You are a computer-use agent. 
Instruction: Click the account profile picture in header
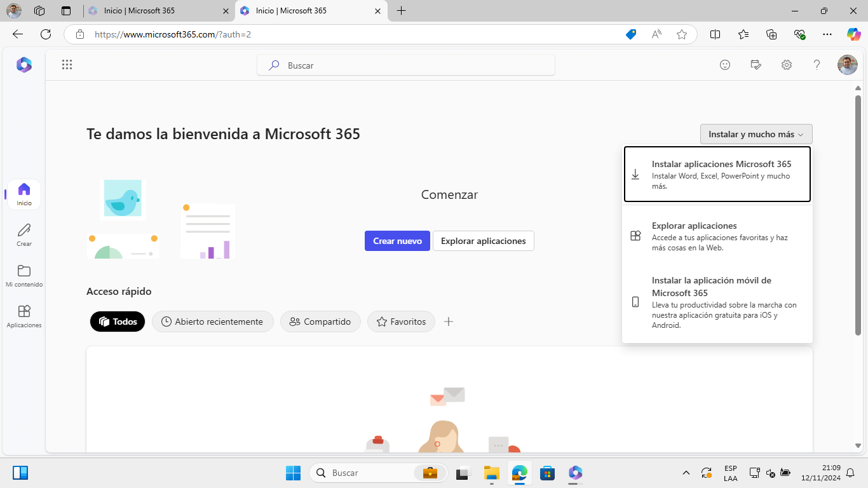tap(847, 65)
